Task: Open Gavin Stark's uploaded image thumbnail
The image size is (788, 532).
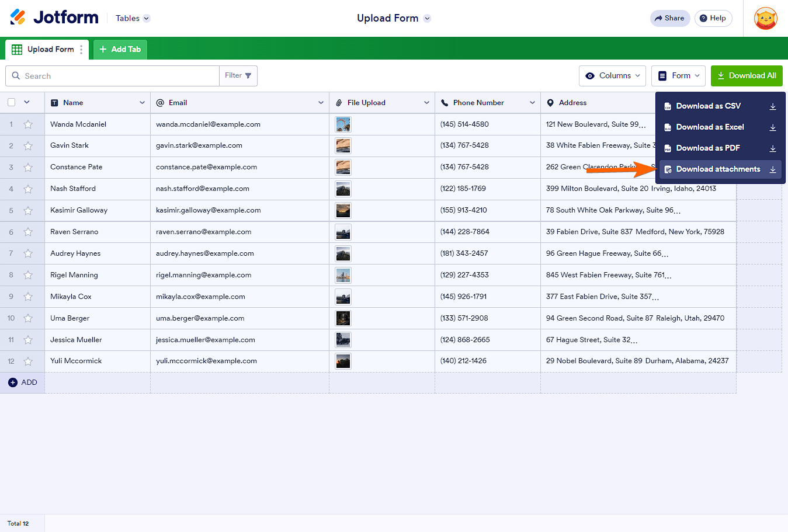Action: [x=343, y=146]
